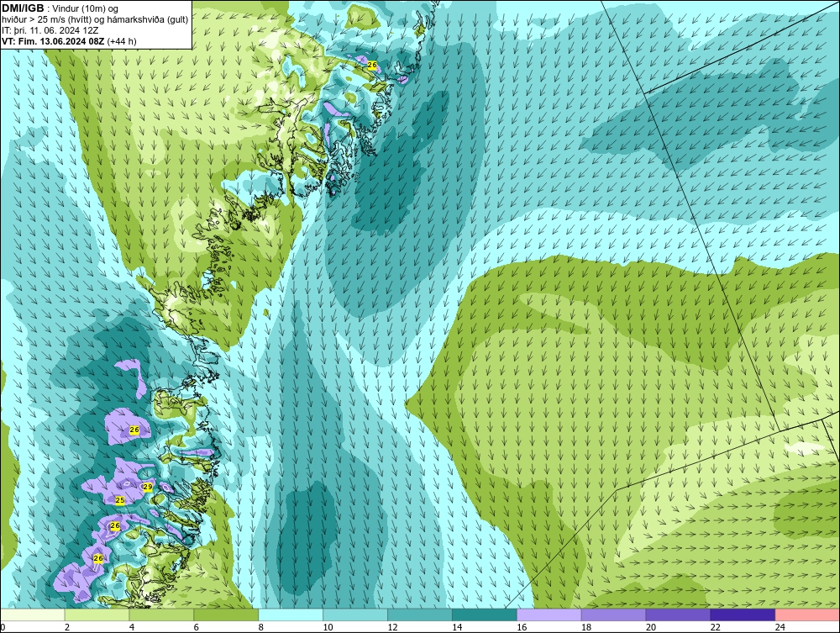Select the olive green 6–8 m/s legend swatch
This screenshot has height=633, width=840.
pyautogui.click(x=226, y=615)
